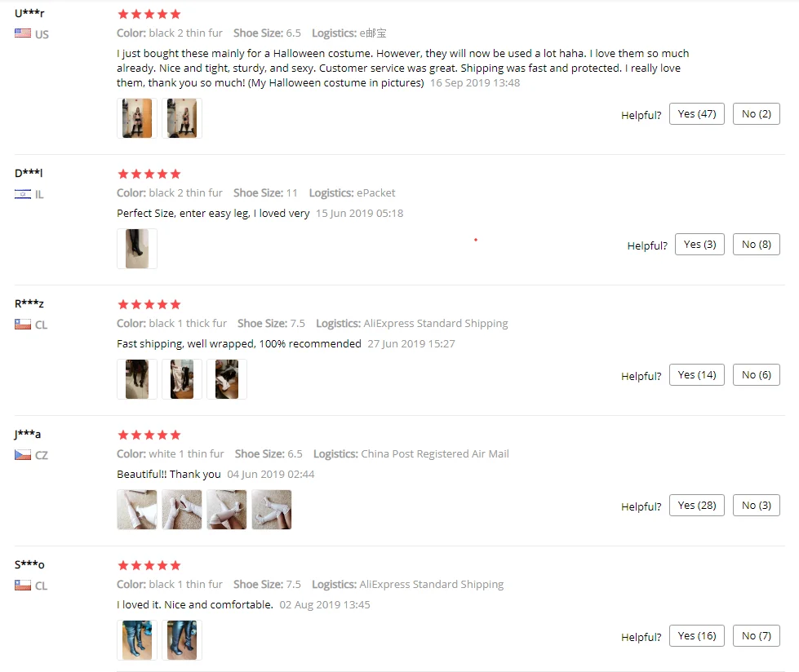Viewport: 799px width, 672px height.
Task: Click the five-star rating on J***a's review
Action: tap(149, 435)
